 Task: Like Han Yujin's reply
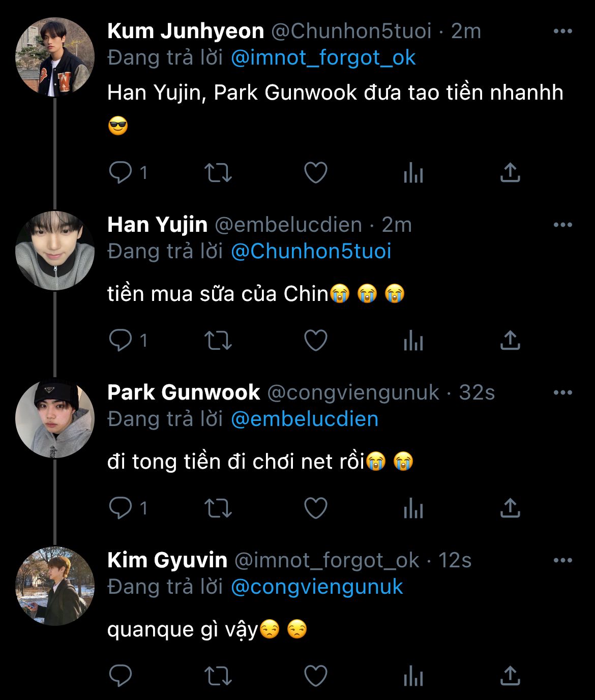click(315, 341)
